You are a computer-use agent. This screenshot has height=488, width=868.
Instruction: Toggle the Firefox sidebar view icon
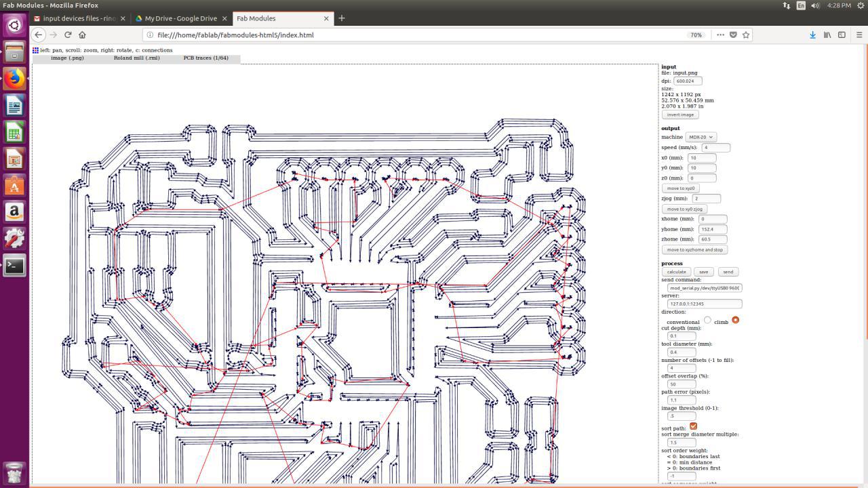[842, 35]
